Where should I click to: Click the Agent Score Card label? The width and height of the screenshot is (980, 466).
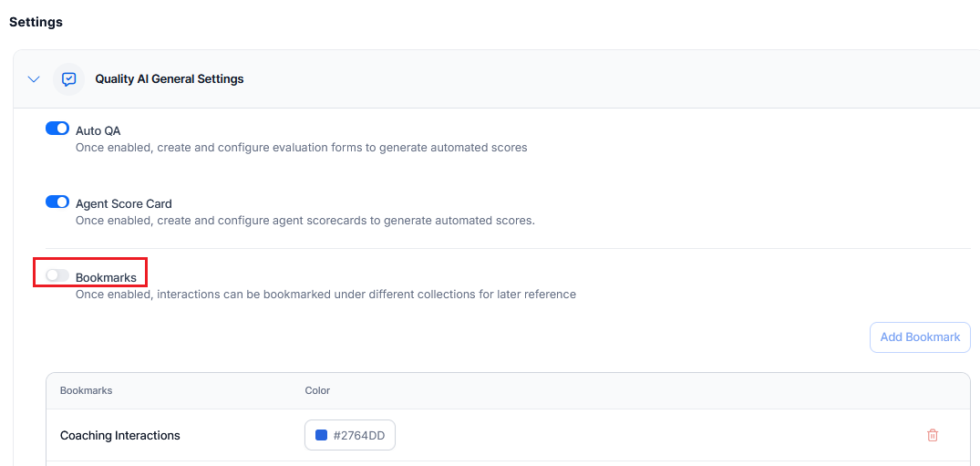(124, 204)
